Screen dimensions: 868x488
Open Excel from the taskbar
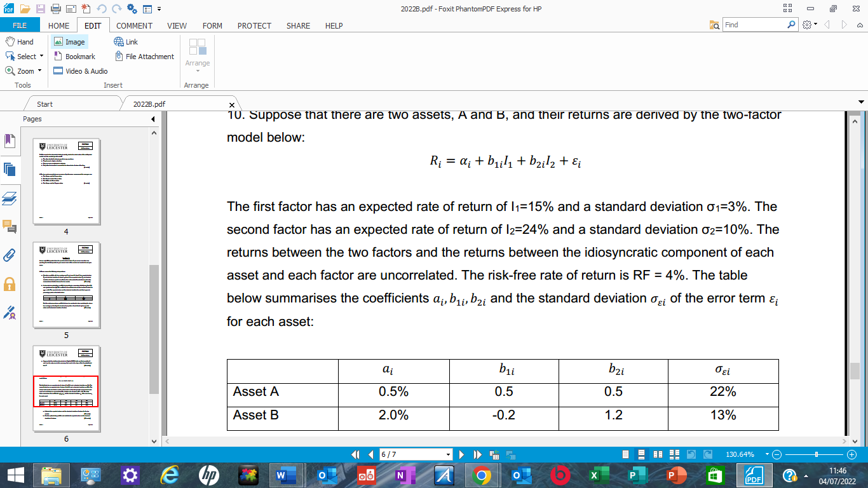pos(598,475)
